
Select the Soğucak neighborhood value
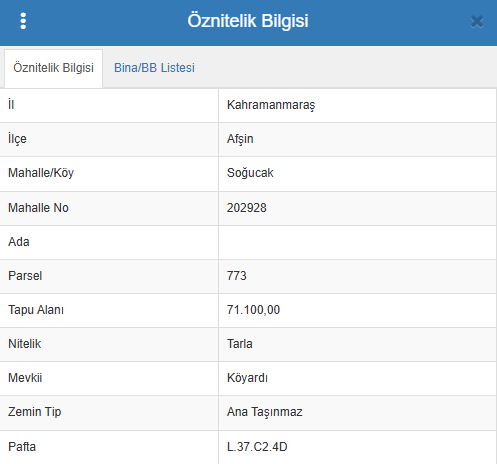250,173
